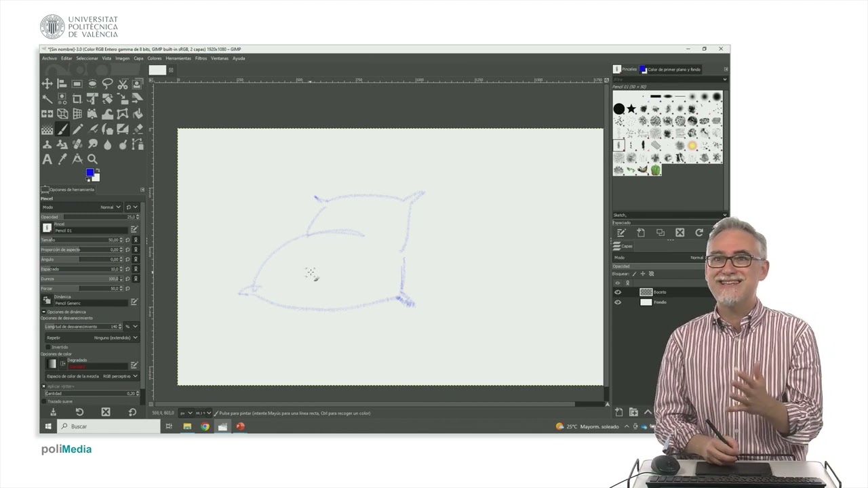Select the Pencil tool
The image size is (868, 488).
77,129
